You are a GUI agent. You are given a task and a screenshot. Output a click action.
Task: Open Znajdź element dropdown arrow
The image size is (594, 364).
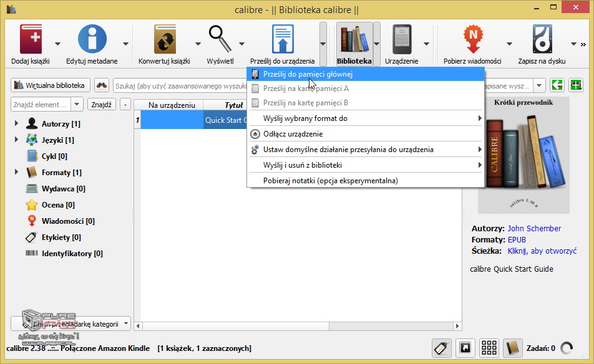(77, 104)
